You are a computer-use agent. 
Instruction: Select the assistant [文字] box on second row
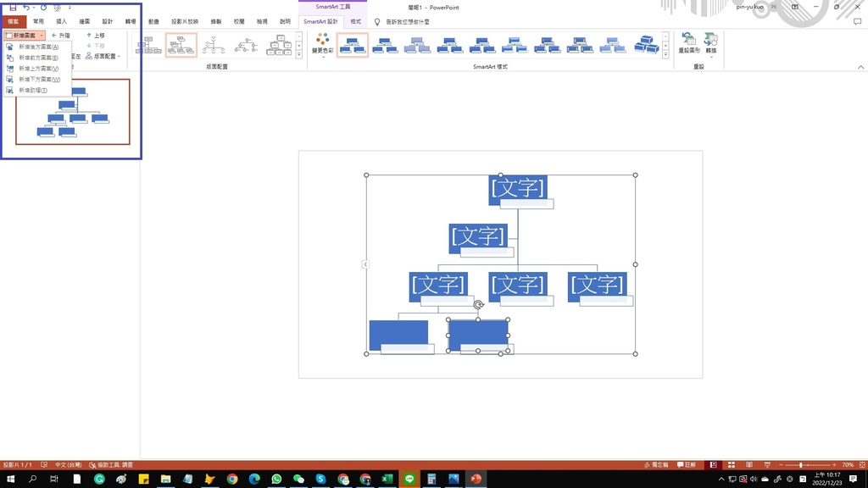(478, 238)
